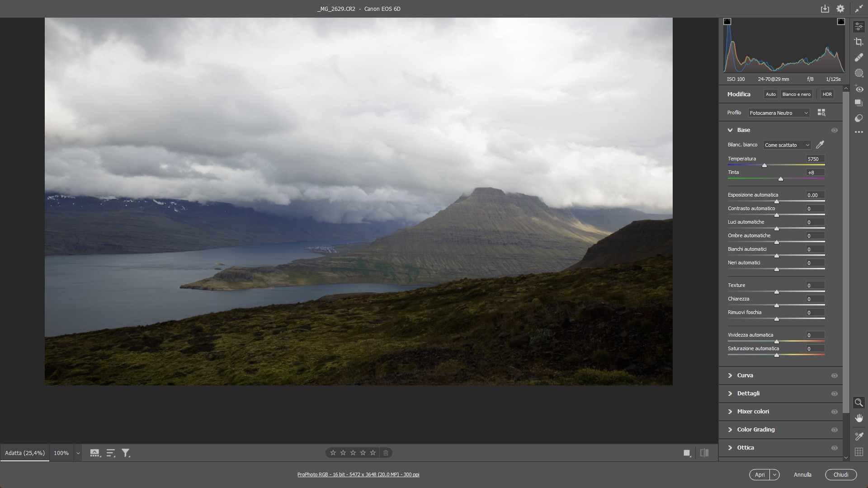Open the filmstrip menu icon
This screenshot has height=488, width=868.
[x=95, y=453]
